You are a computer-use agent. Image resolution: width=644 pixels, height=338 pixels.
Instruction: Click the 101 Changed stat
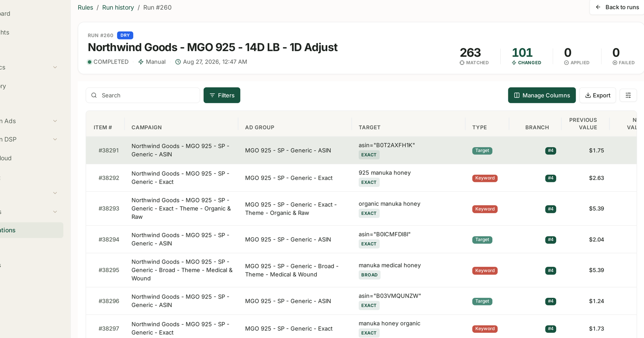(x=526, y=56)
